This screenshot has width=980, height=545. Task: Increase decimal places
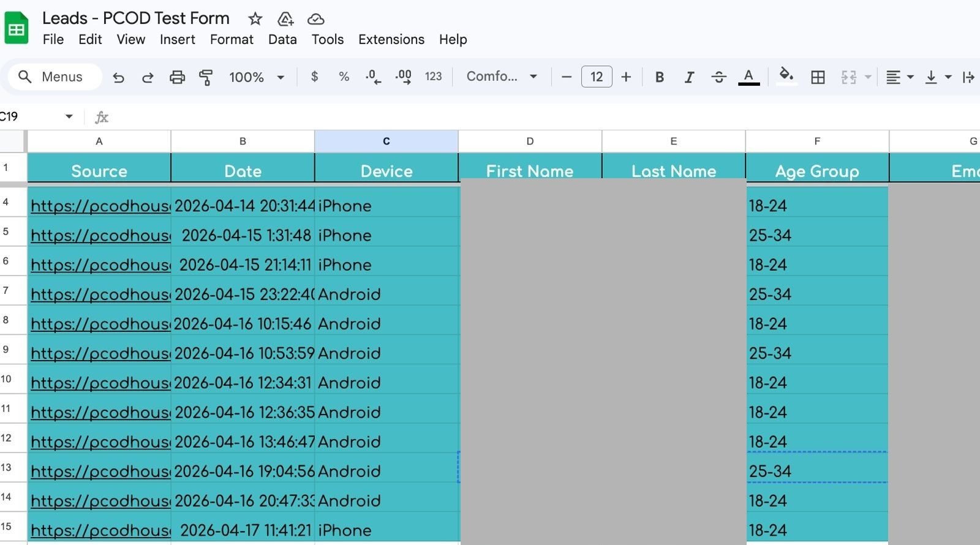[x=403, y=77]
